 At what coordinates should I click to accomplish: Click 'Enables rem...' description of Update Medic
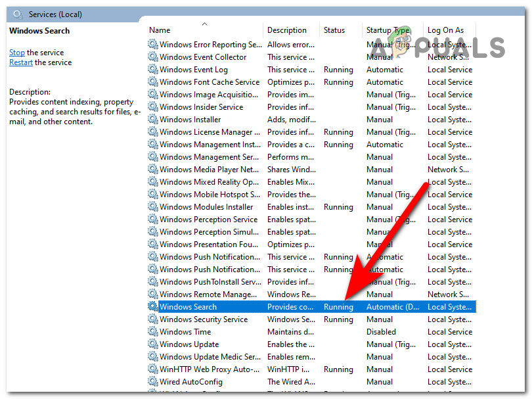click(291, 357)
